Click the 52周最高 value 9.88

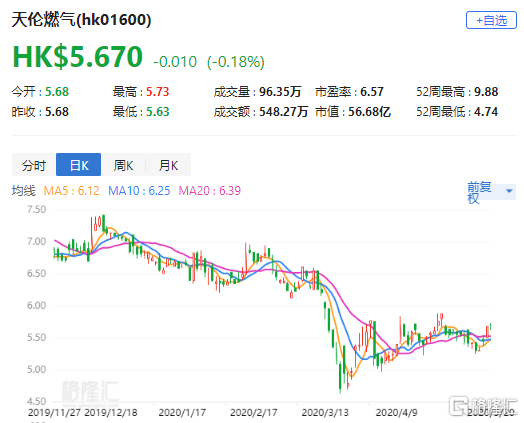[x=486, y=92]
